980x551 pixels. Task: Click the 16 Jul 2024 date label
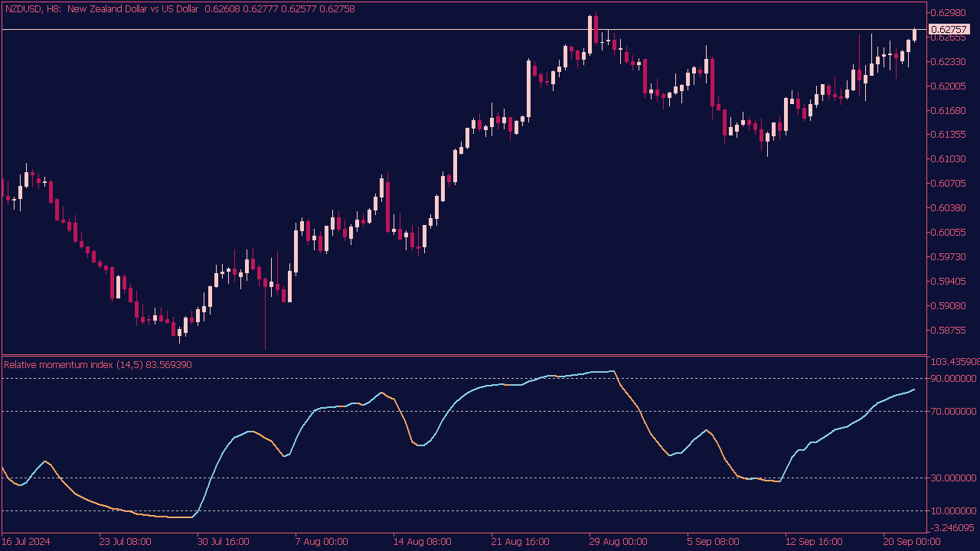click(25, 542)
